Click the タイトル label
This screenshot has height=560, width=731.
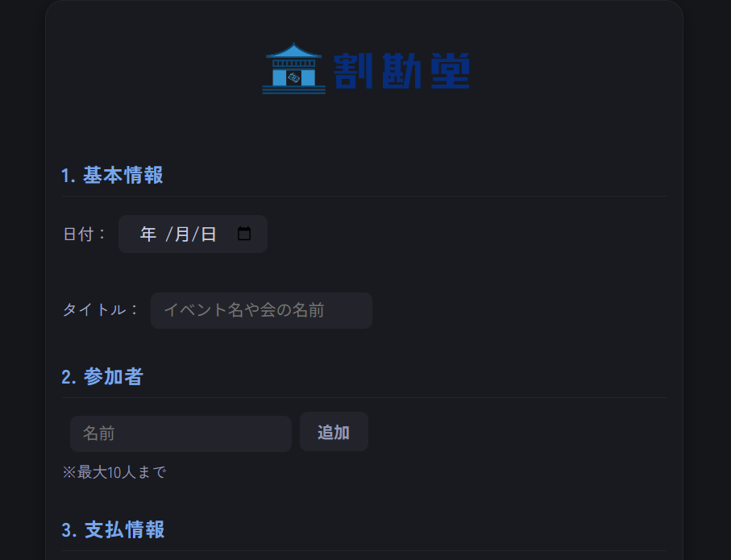(101, 310)
